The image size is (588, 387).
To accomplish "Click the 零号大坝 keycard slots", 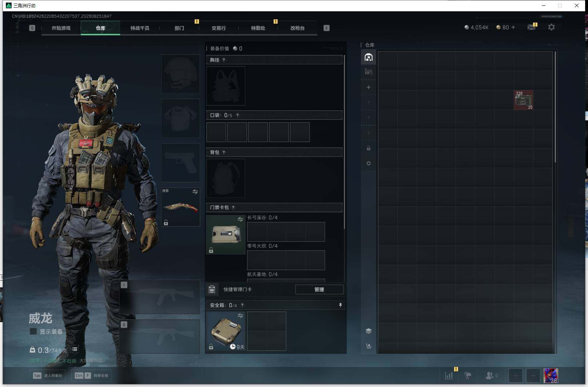I will click(286, 260).
